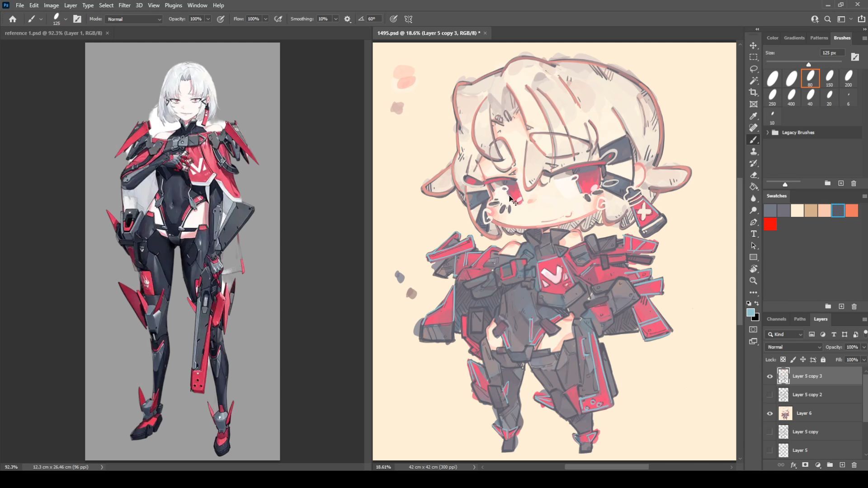Pick the orange swatch
This screenshot has height=488, width=868.
click(x=852, y=211)
